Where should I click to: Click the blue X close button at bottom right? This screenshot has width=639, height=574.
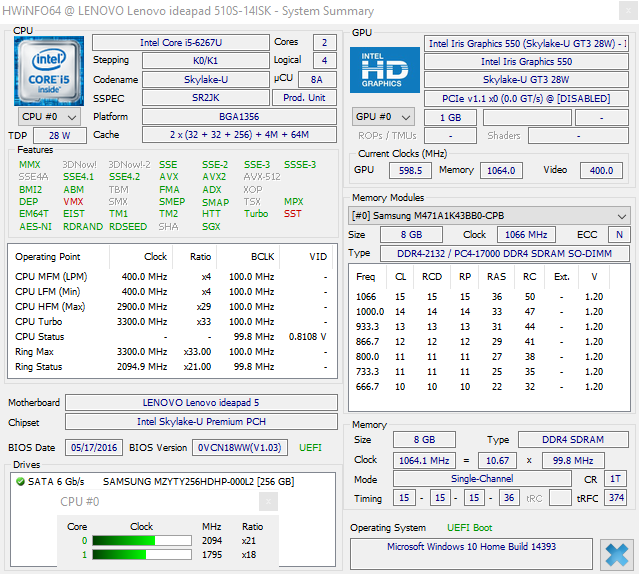point(617,554)
